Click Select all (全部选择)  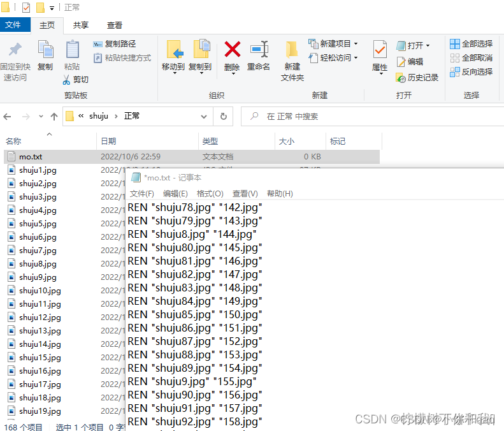click(x=472, y=44)
